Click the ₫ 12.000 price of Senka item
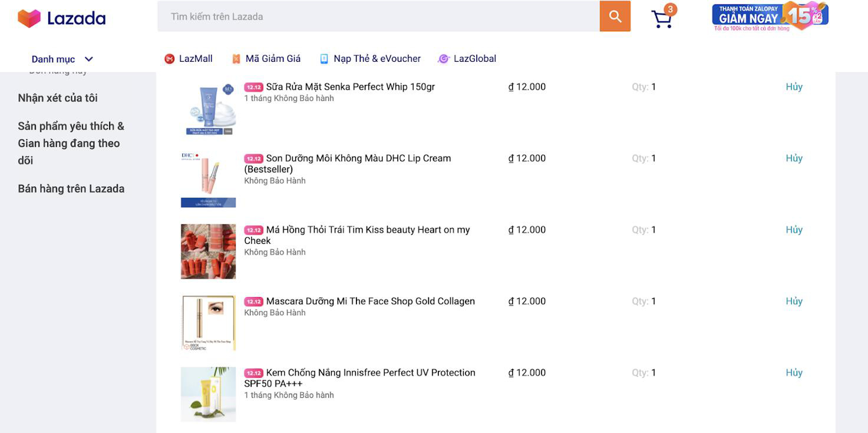868x433 pixels. [527, 87]
